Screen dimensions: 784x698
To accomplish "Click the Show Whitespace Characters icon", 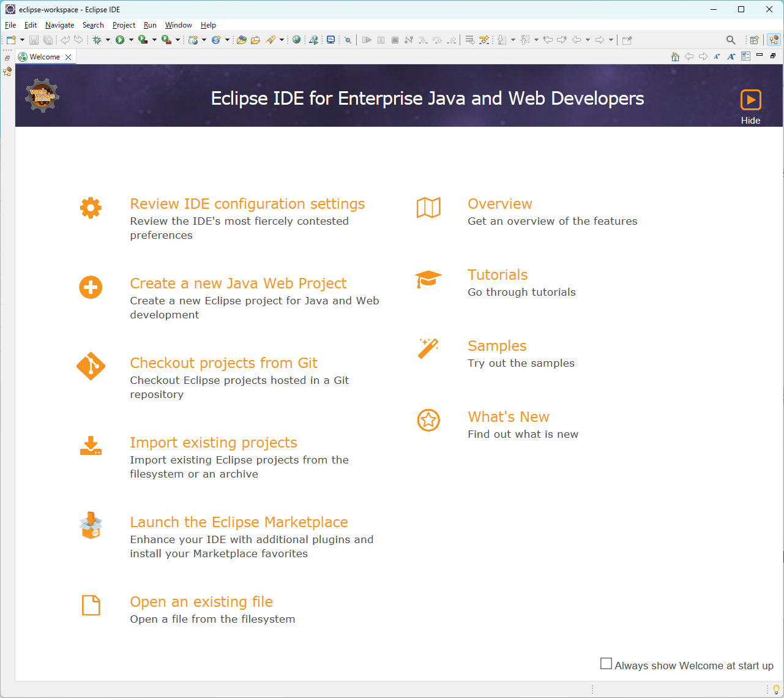I will pyautogui.click(x=484, y=40).
